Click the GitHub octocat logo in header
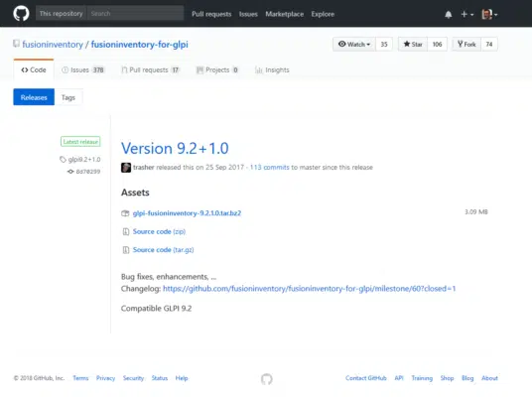This screenshot has height=397, width=532. click(x=21, y=14)
